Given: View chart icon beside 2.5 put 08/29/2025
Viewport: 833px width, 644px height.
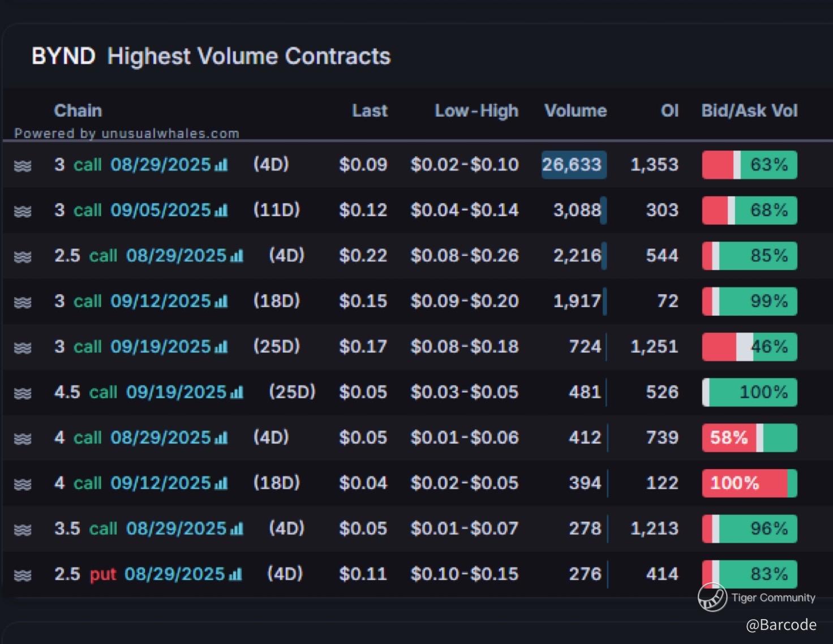Looking at the screenshot, I should (x=235, y=574).
